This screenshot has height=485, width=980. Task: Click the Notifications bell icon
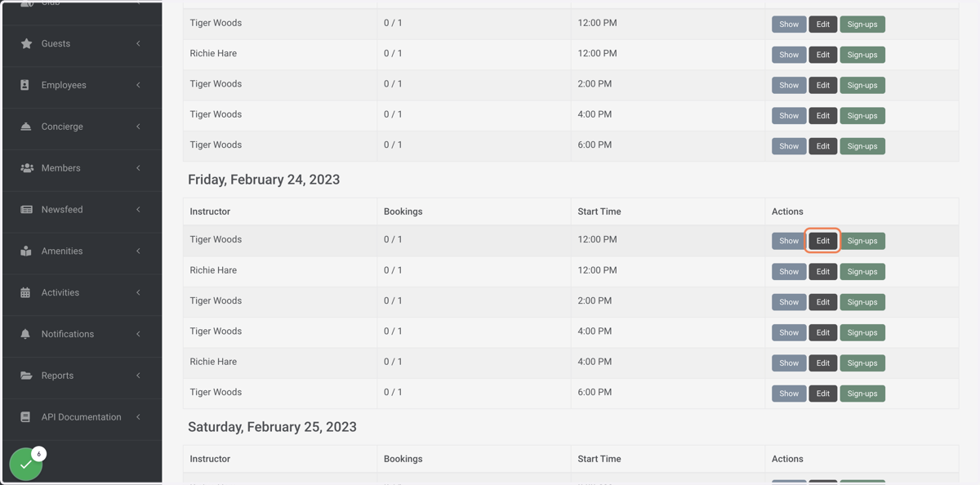tap(25, 334)
